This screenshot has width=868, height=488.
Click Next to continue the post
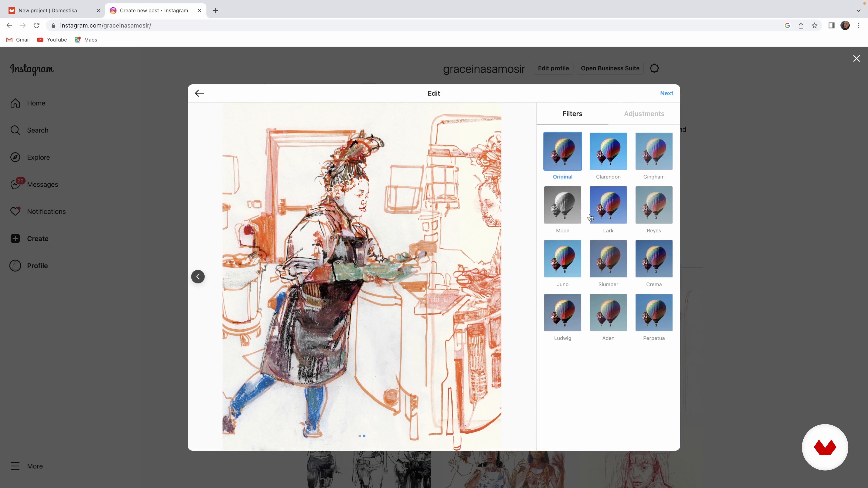pyautogui.click(x=667, y=93)
